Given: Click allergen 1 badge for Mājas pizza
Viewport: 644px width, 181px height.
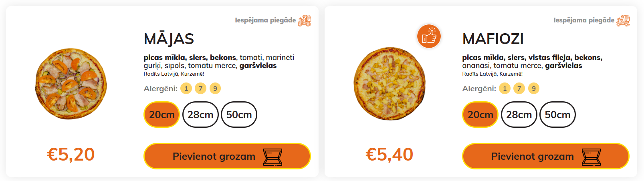Looking at the screenshot, I should tap(186, 88).
